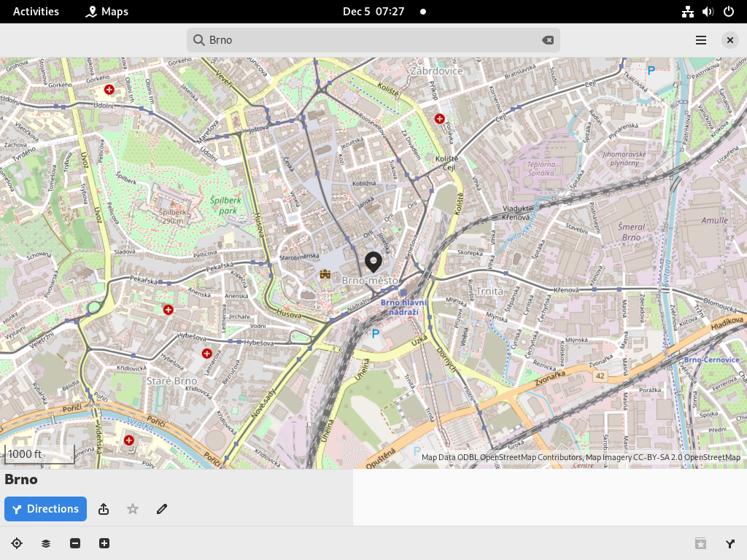Click the search field containing Brno

pyautogui.click(x=373, y=40)
